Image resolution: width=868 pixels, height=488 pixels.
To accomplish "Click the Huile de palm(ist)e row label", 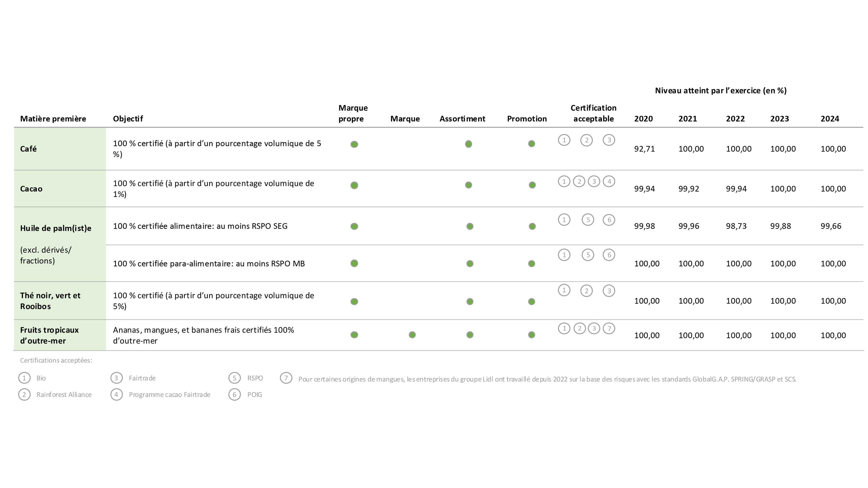I will (56, 228).
